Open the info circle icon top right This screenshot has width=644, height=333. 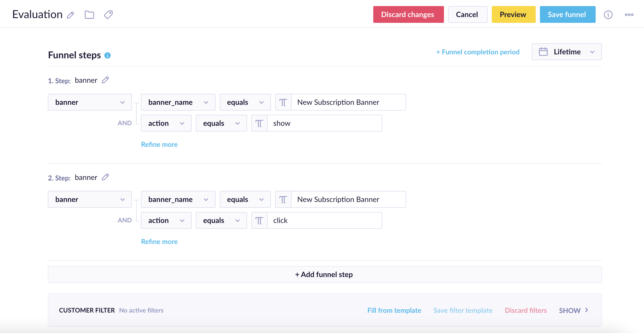pyautogui.click(x=608, y=15)
